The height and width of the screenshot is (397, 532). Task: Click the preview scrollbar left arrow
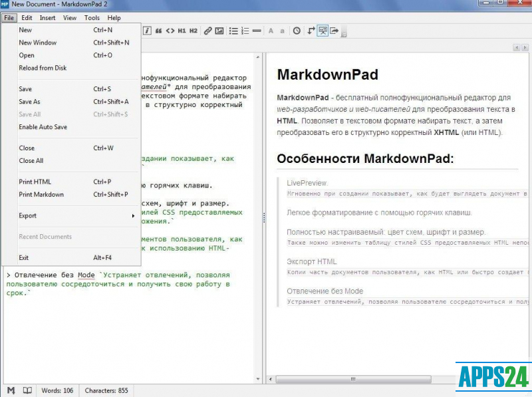coord(271,379)
